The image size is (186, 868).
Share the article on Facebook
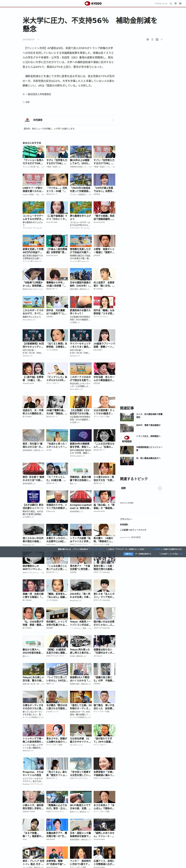pyautogui.click(x=147, y=39)
